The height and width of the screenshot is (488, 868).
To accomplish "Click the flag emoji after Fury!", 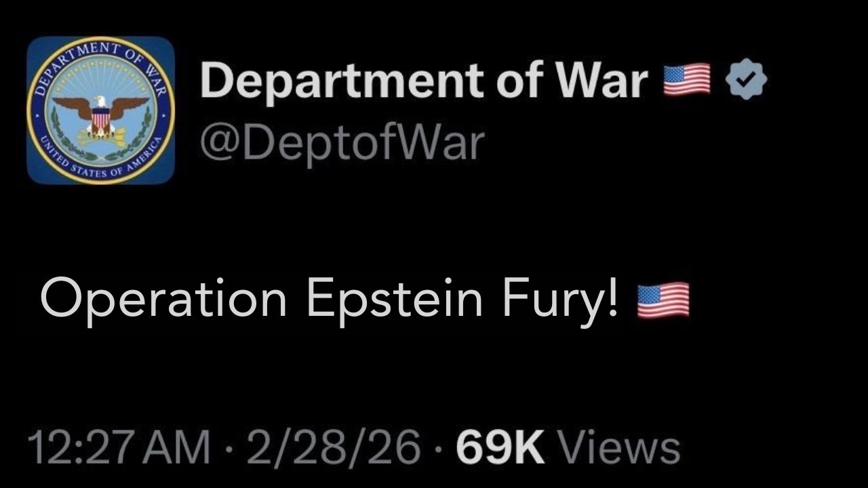I will 663,301.
